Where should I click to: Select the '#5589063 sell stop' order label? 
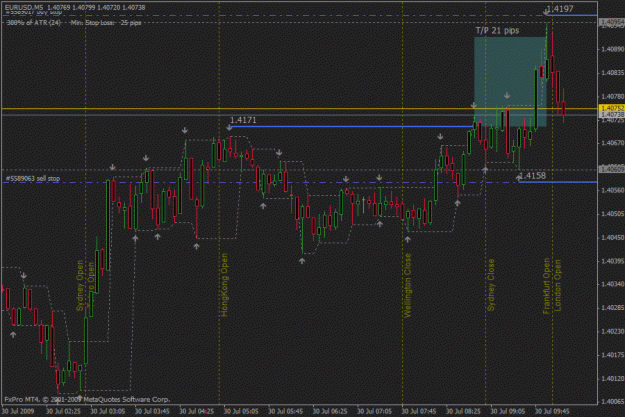click(x=33, y=179)
